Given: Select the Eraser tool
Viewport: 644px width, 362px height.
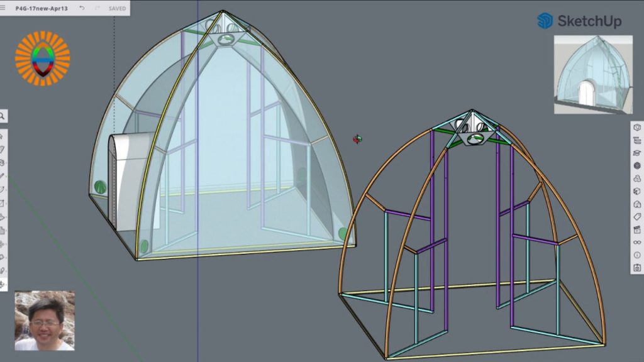Looking at the screenshot, I should click(x=3, y=149).
